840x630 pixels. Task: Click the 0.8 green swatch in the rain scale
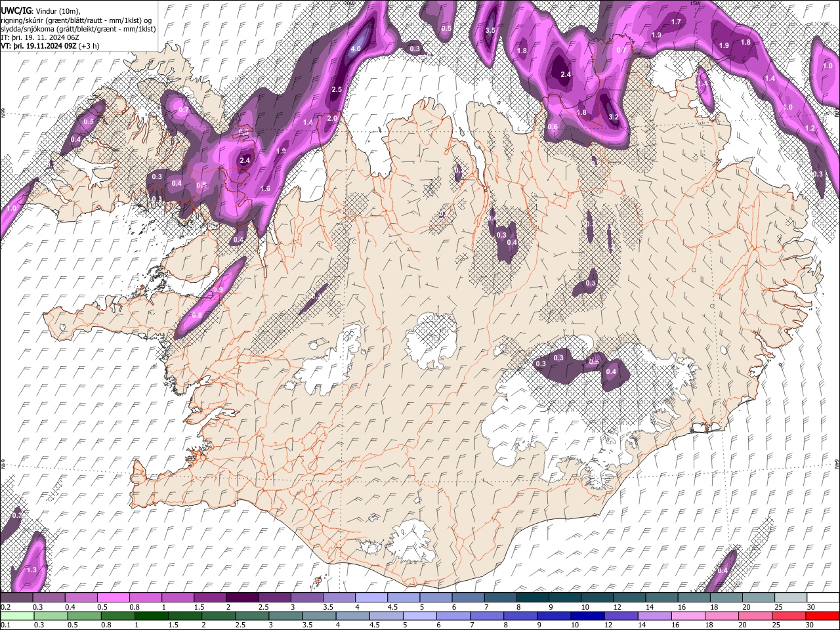(117, 616)
